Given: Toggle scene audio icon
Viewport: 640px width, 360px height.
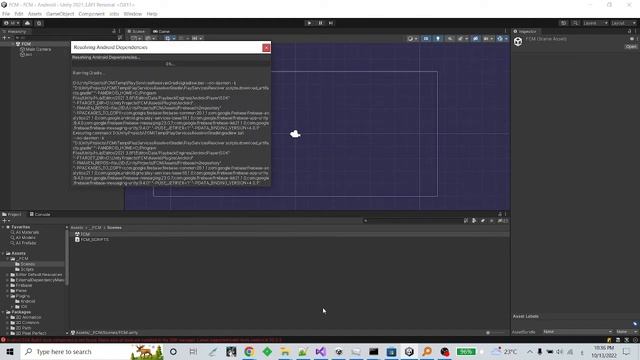Looking at the screenshot, I should point(450,38).
